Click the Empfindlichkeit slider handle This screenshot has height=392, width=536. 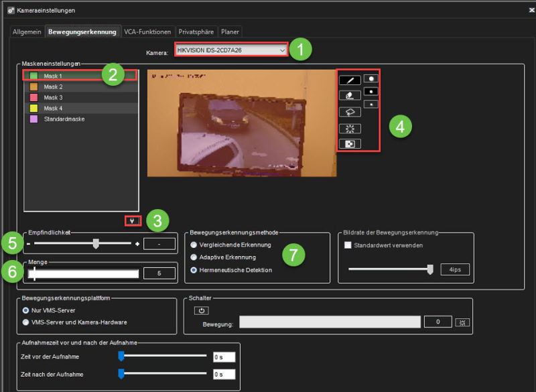point(96,244)
